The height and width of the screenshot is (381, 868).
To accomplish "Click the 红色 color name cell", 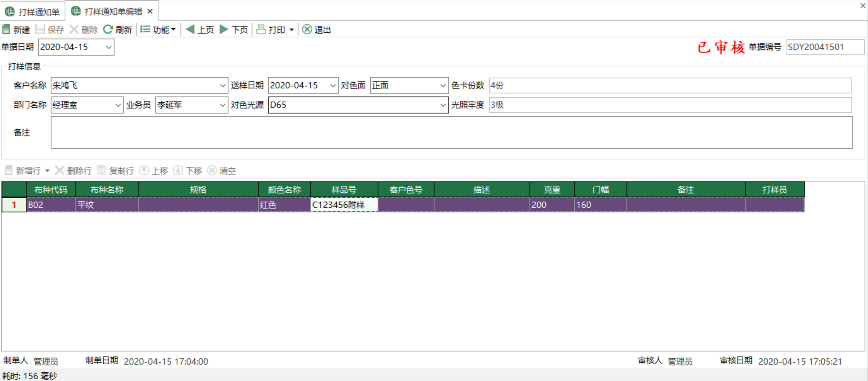I will 284,205.
